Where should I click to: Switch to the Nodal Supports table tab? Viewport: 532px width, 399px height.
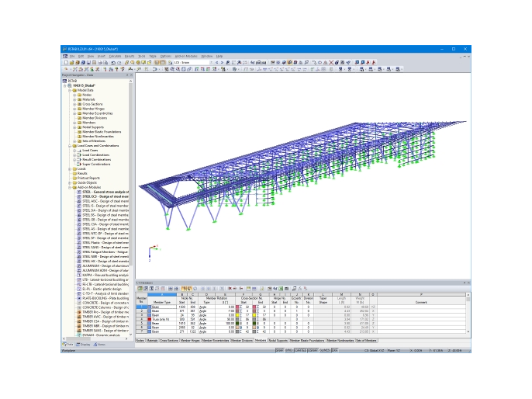click(x=278, y=340)
